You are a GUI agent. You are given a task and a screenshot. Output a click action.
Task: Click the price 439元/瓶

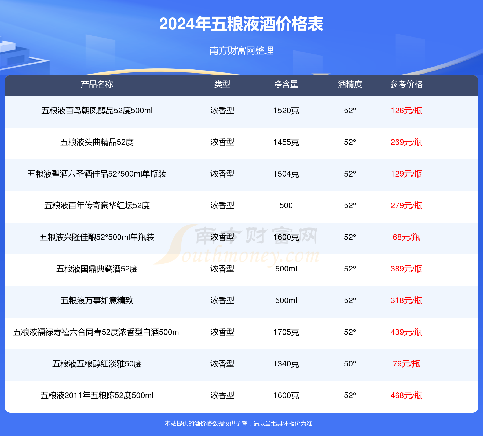[x=407, y=332]
